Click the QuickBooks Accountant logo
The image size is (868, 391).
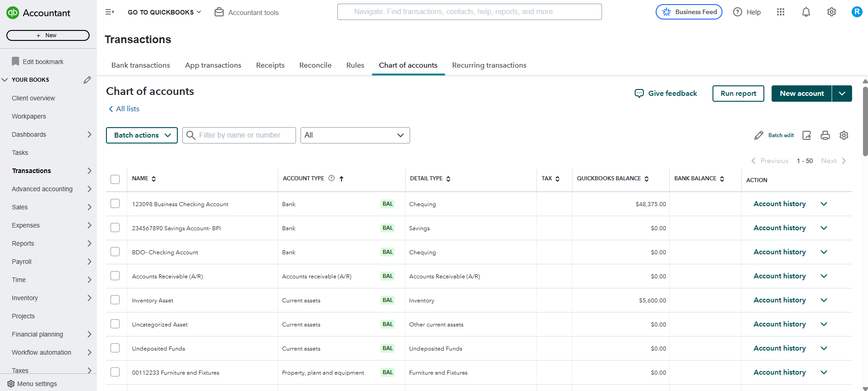click(x=38, y=13)
